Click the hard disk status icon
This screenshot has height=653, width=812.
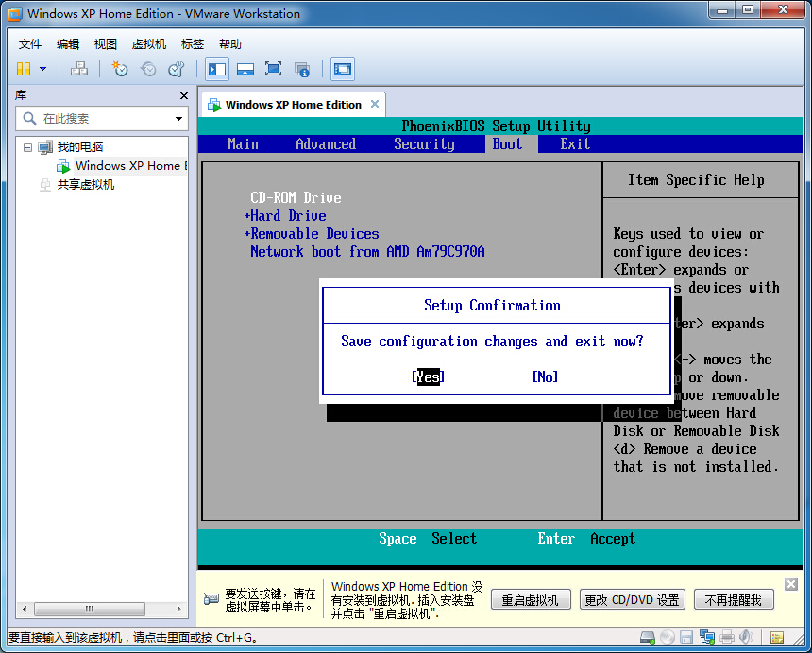(x=646, y=638)
